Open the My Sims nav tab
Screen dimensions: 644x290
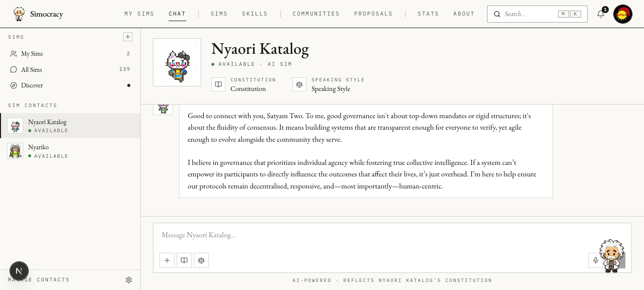[x=139, y=14]
